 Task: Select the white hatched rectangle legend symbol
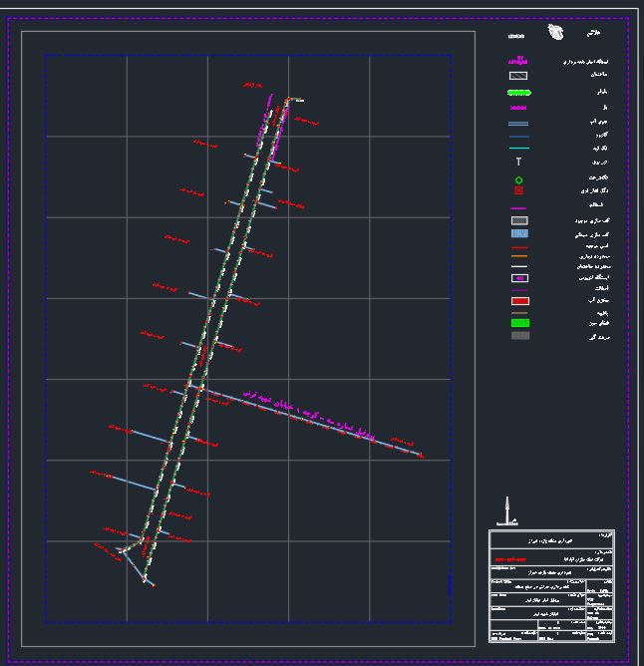tap(518, 76)
